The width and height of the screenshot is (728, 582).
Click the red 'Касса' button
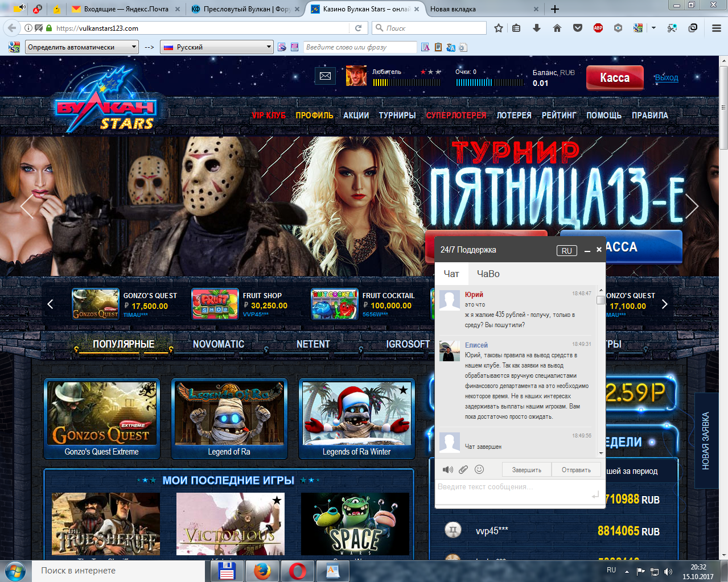pyautogui.click(x=615, y=78)
